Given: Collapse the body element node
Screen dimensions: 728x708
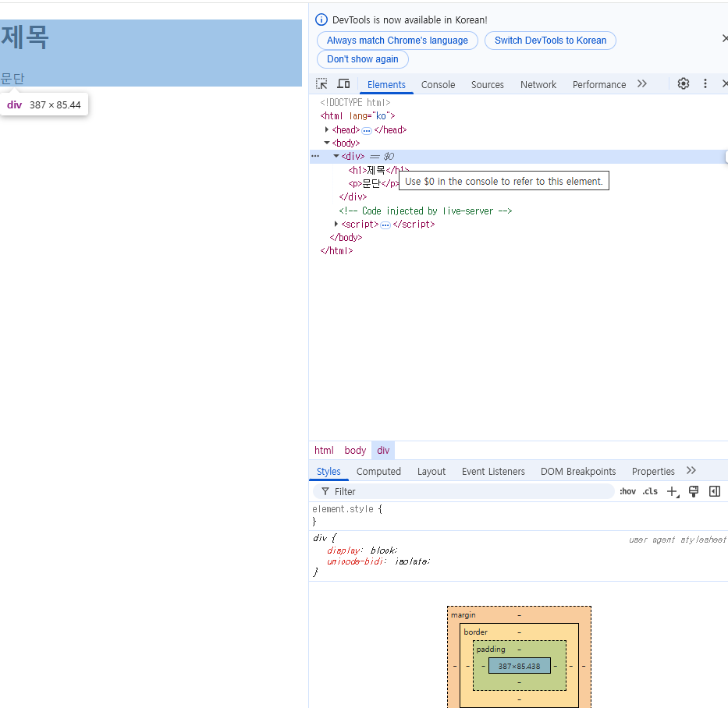Looking at the screenshot, I should click(x=327, y=143).
